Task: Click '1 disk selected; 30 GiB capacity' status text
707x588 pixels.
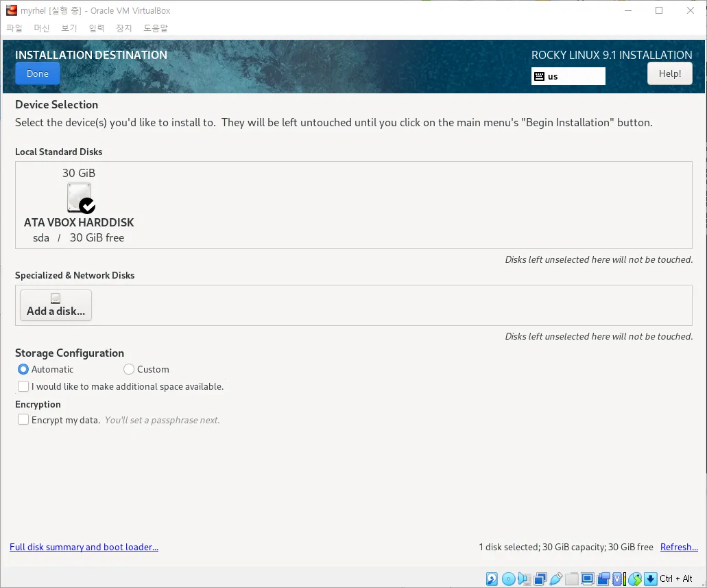Action: (x=543, y=547)
